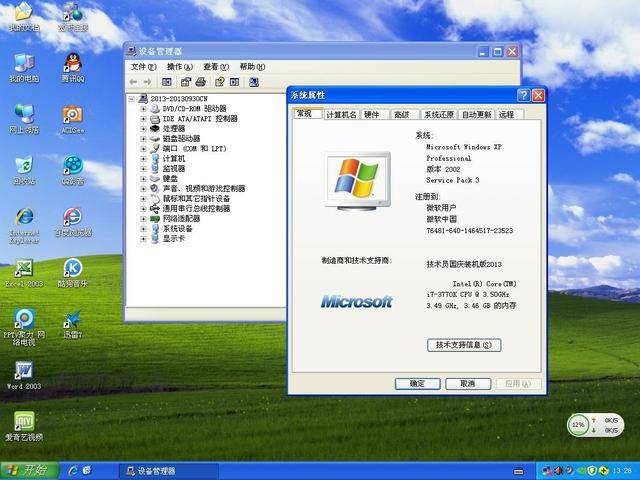The image size is (640, 480).
Task: Select the 声音、视频和游戏控制器 tree item
Action: (x=204, y=189)
